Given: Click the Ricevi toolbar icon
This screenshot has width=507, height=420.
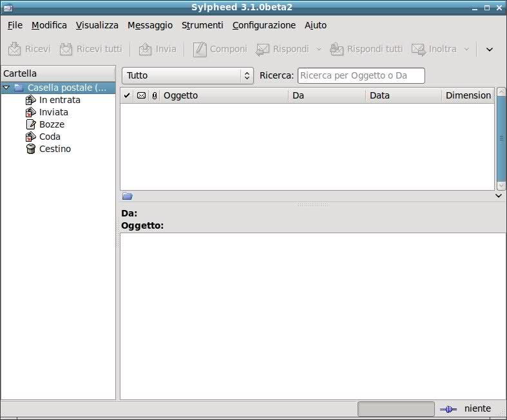Looking at the screenshot, I should point(15,49).
